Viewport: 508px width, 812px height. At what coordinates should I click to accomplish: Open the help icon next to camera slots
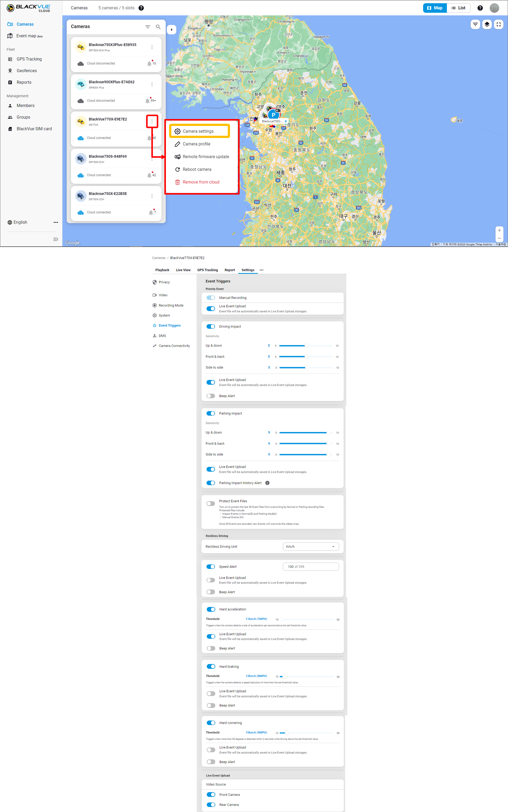(141, 8)
